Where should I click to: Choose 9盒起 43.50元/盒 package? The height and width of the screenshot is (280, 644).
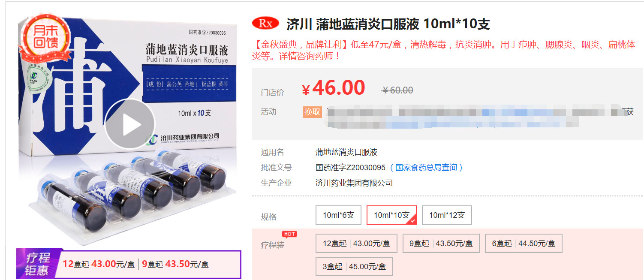[x=441, y=243]
